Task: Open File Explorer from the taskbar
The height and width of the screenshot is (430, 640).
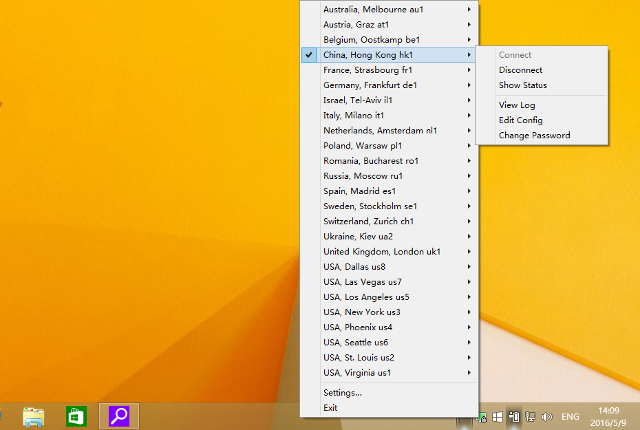Action: coord(33,417)
